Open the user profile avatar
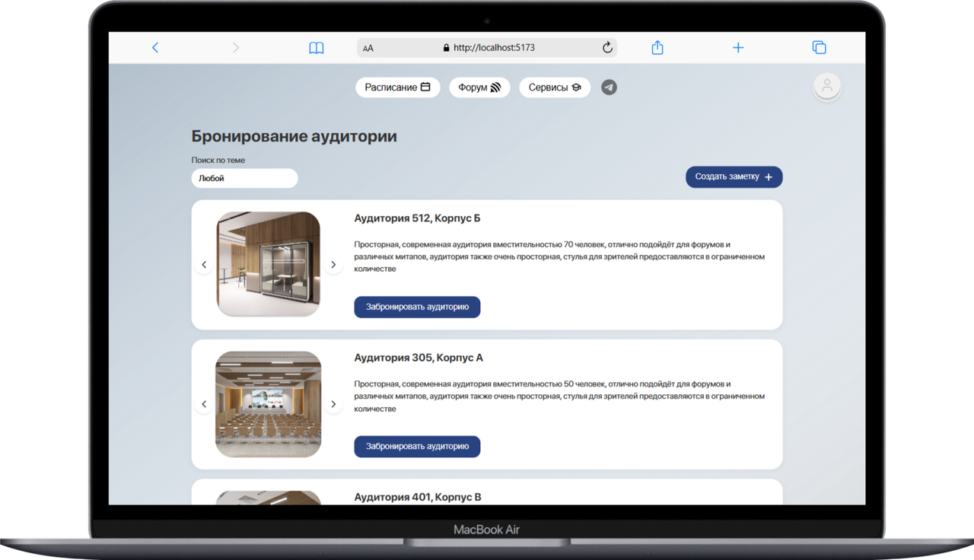 [x=827, y=86]
